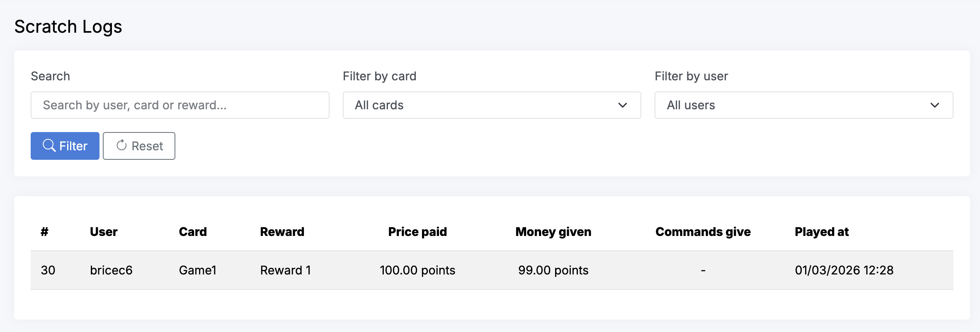Select the bricec6 user cell
Screen dimensions: 980x332
pos(111,270)
